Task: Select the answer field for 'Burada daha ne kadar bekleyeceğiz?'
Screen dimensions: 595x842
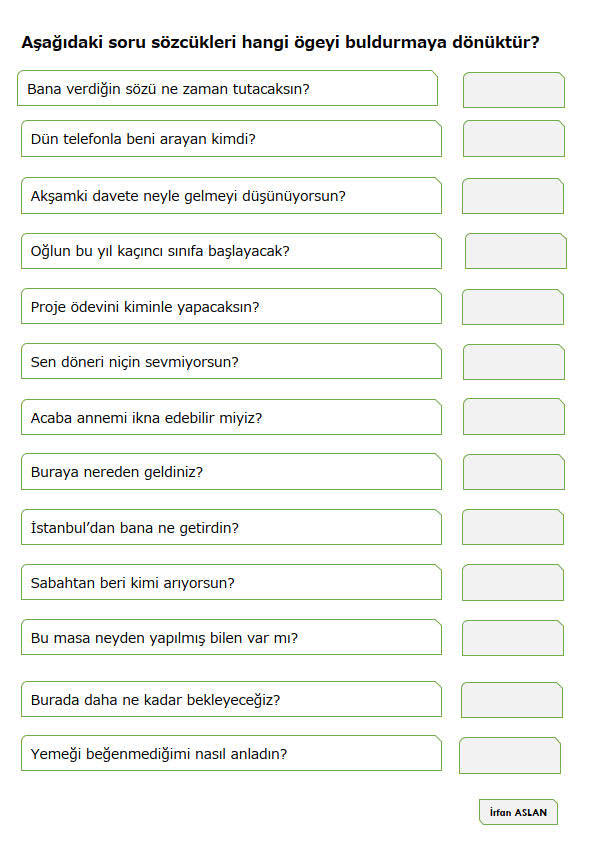Action: click(x=512, y=700)
